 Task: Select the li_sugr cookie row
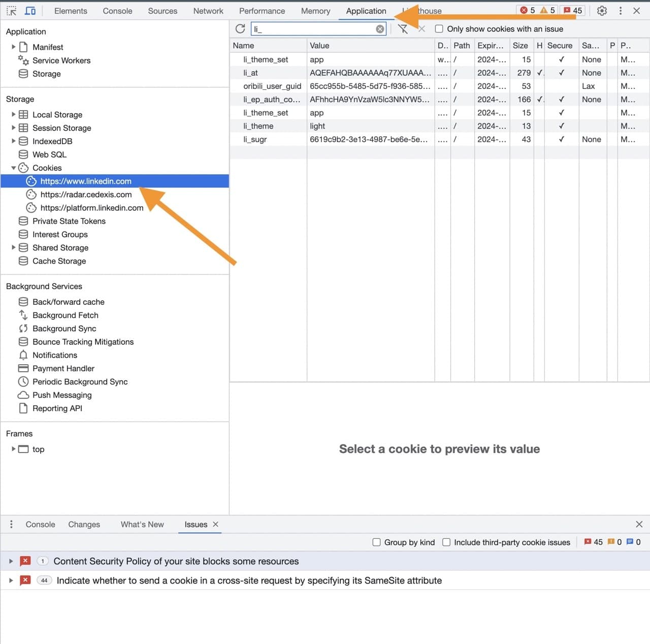coord(439,139)
